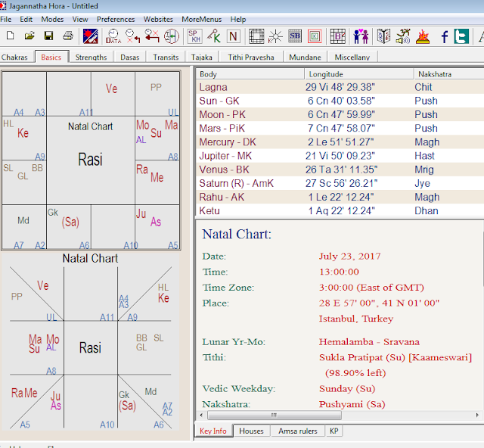
Task: Click the square grid chart icon
Action: coord(256,36)
